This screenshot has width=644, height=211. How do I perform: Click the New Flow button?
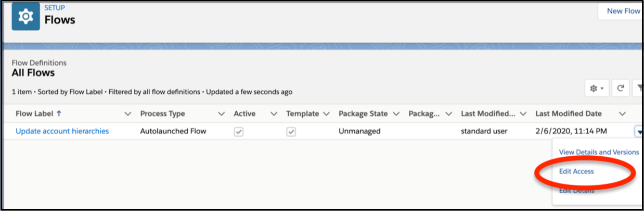tap(623, 11)
